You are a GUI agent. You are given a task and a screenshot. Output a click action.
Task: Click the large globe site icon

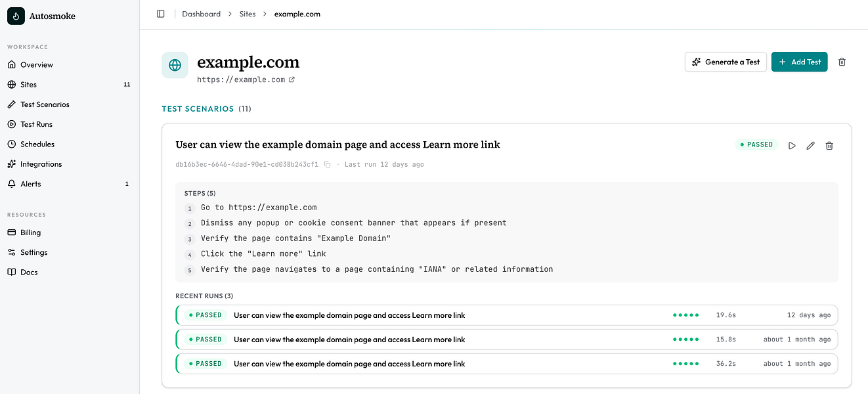tap(175, 66)
